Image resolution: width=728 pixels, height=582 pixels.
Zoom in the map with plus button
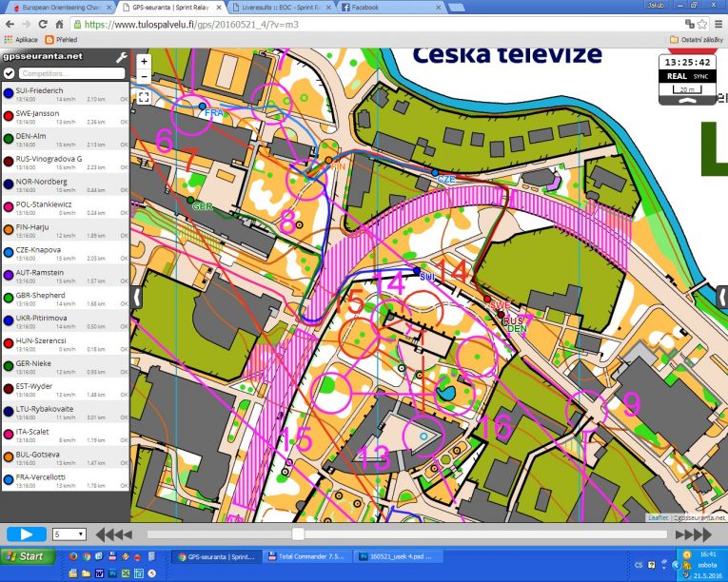pos(144,61)
